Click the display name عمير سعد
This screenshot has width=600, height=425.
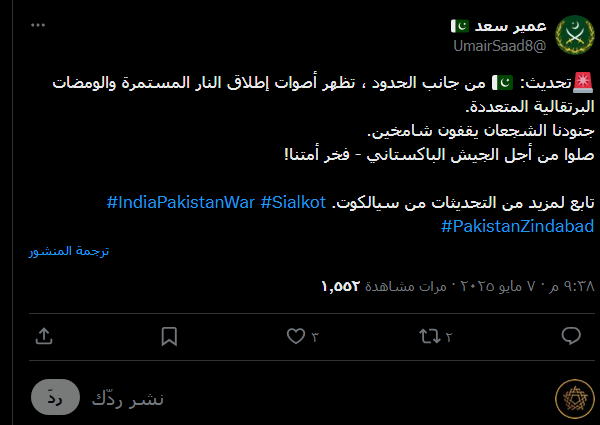click(491, 26)
